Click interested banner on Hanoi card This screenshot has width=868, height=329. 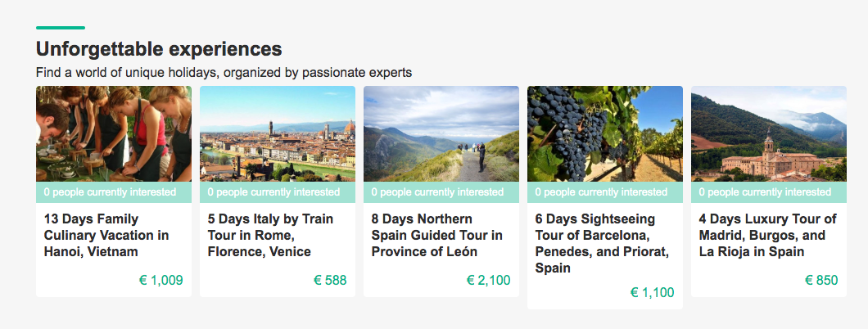point(114,192)
